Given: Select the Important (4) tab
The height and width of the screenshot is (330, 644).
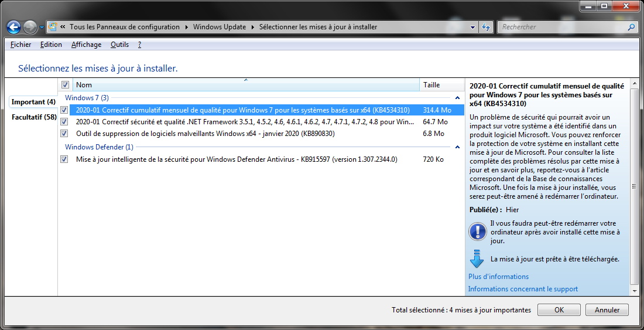Looking at the screenshot, I should tap(33, 102).
